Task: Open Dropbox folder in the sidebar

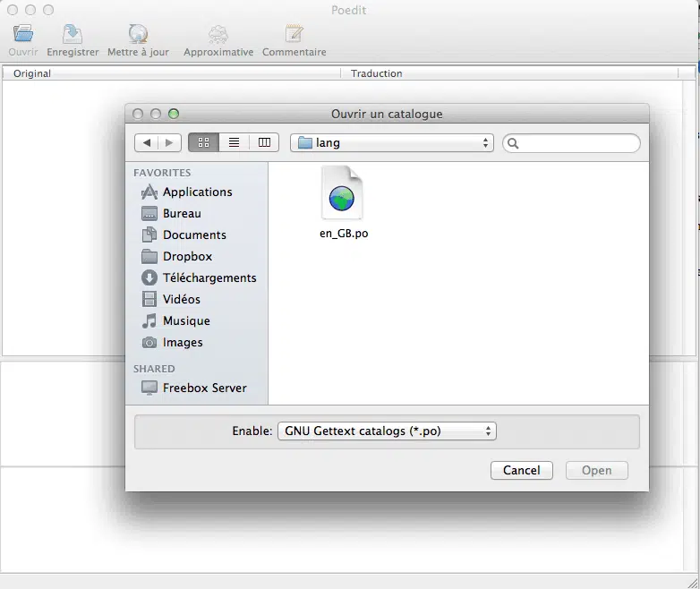Action: tap(187, 256)
